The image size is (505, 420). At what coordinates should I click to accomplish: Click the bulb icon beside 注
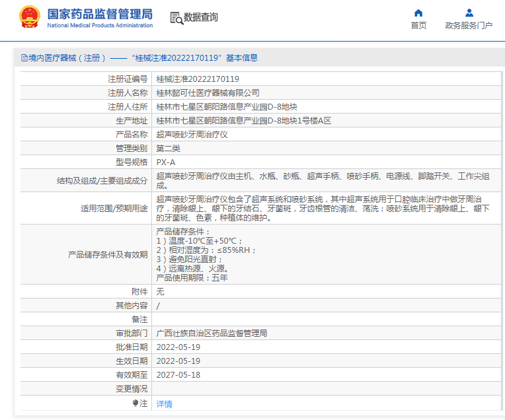[136, 403]
